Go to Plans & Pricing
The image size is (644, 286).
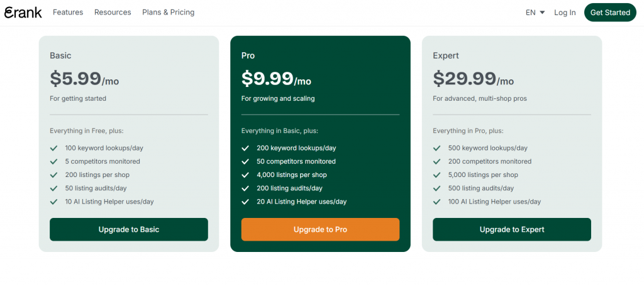click(169, 13)
